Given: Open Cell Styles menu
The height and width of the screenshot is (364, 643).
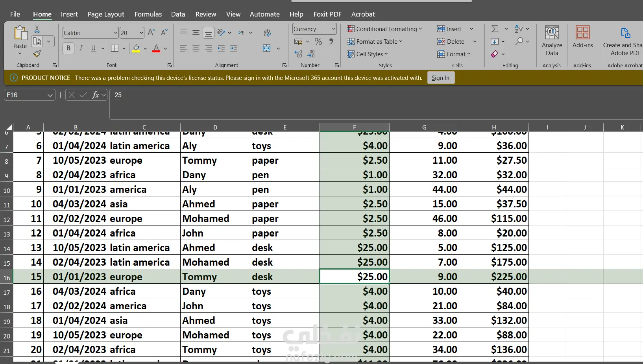Looking at the screenshot, I should (x=367, y=54).
